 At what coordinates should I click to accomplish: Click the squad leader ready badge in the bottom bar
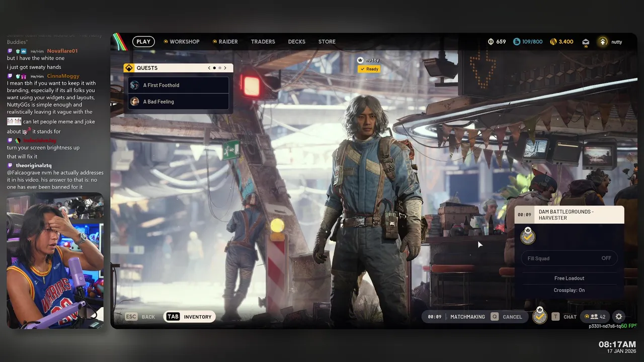coord(540,316)
